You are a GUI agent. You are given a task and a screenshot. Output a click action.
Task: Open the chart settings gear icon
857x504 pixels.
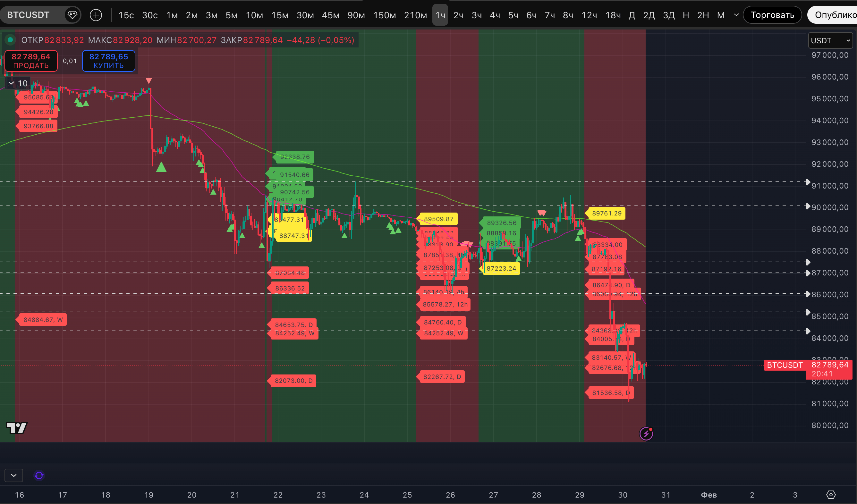coord(831,495)
